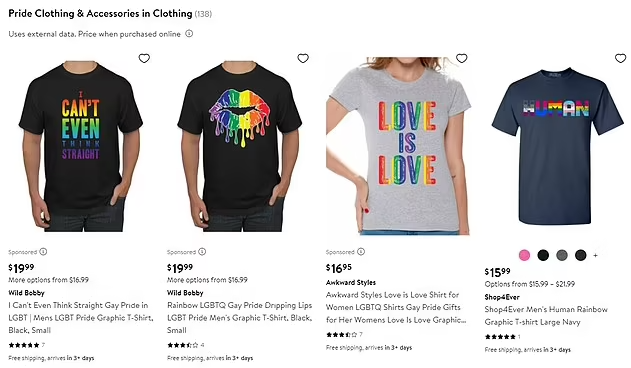This screenshot has height=368, width=631.
Task: Select the pink color swatch
Action: [x=524, y=255]
